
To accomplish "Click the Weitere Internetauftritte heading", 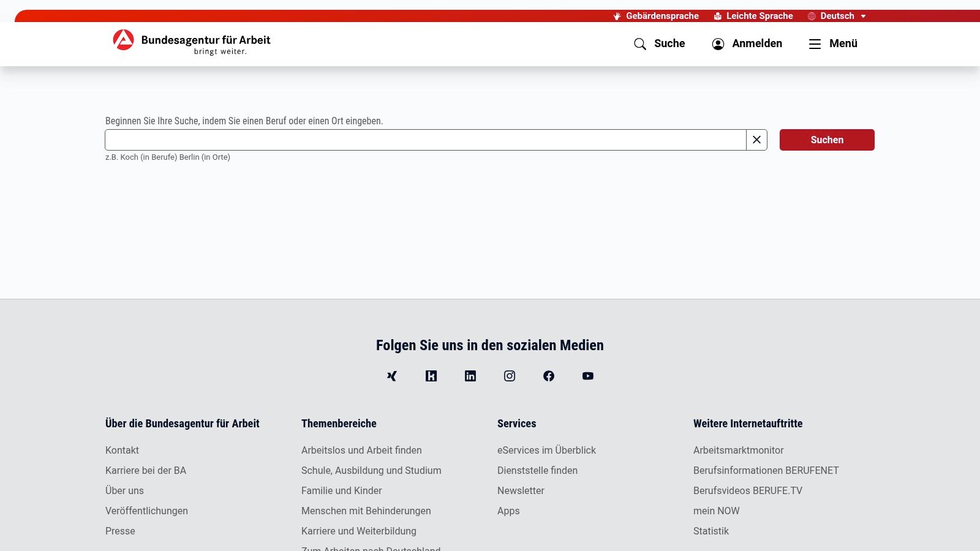I will click(748, 423).
